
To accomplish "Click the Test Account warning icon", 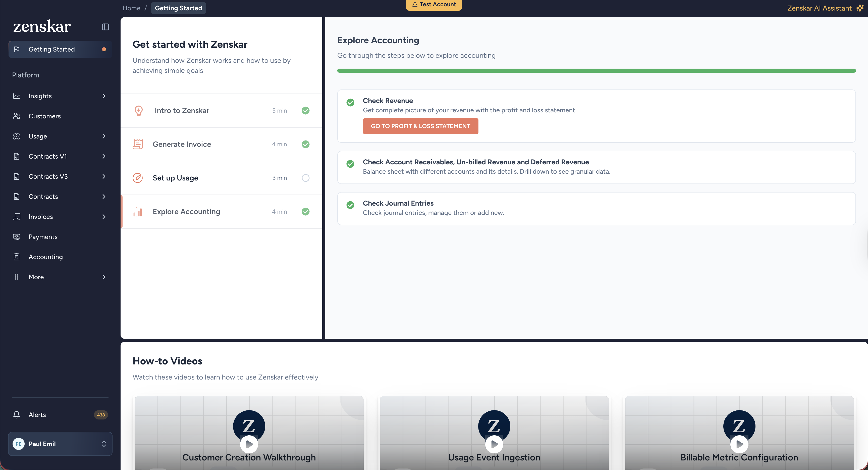I will click(415, 4).
